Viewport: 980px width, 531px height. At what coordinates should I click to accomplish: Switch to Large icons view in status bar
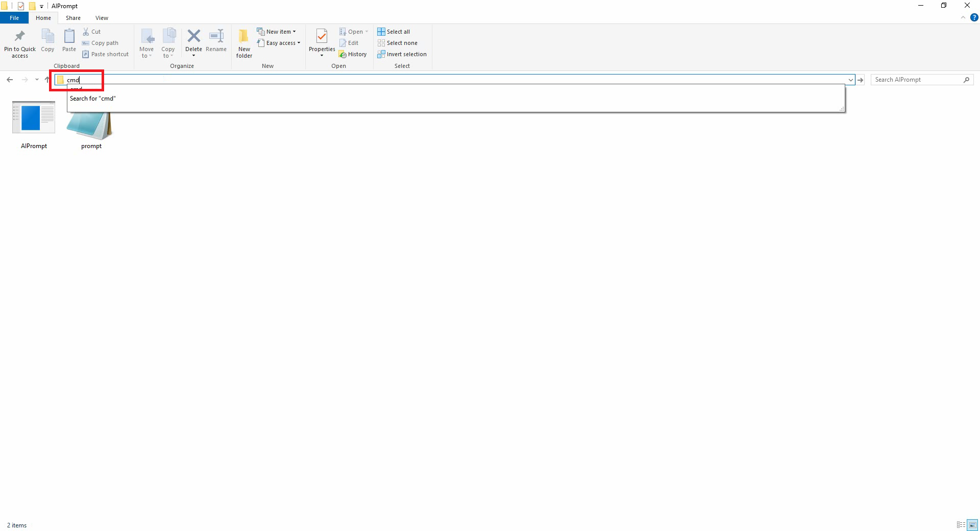coord(972,525)
